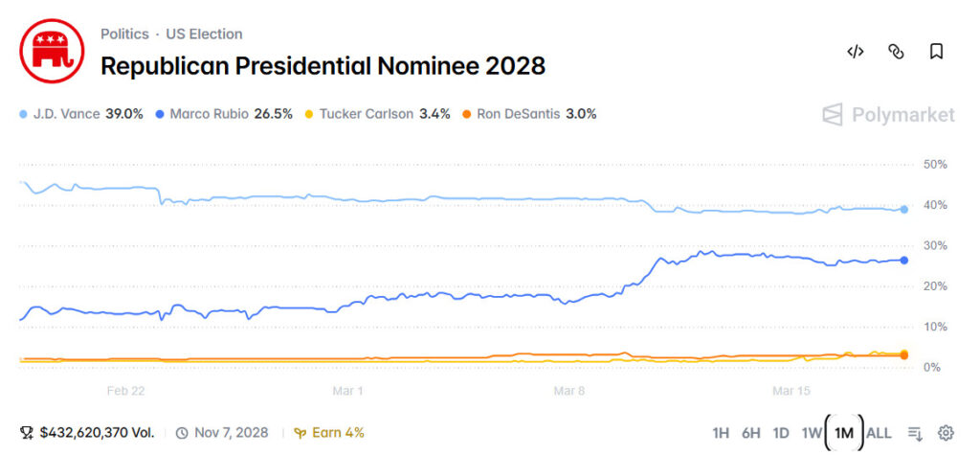Select the 1D time range
980x455 pixels.
[781, 433]
